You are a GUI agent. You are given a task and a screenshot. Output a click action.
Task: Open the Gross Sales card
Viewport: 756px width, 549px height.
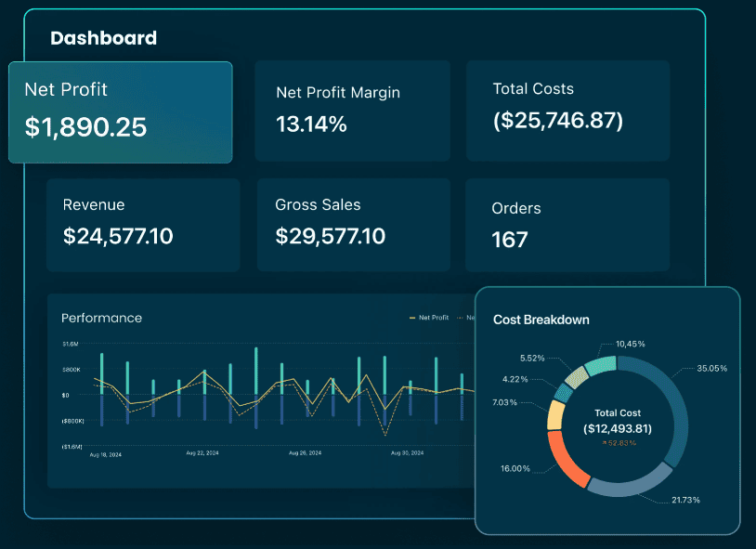[353, 225]
